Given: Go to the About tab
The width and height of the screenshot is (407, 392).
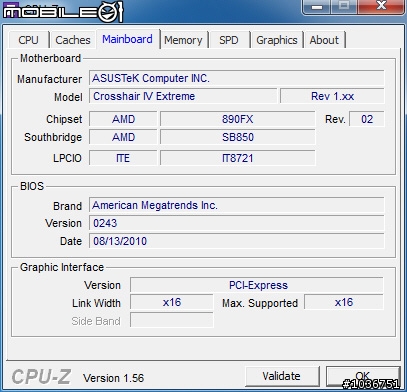Looking at the screenshot, I should [x=324, y=40].
